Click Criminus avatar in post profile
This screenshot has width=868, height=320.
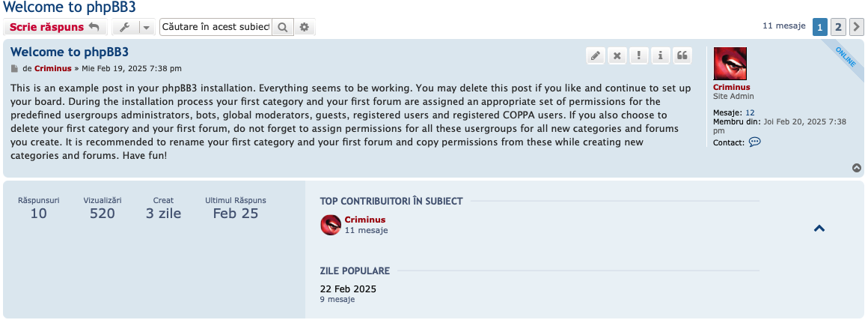(730, 63)
